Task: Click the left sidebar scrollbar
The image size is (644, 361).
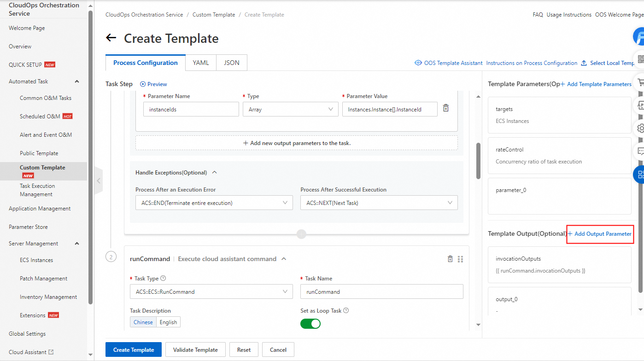Action: [91, 157]
